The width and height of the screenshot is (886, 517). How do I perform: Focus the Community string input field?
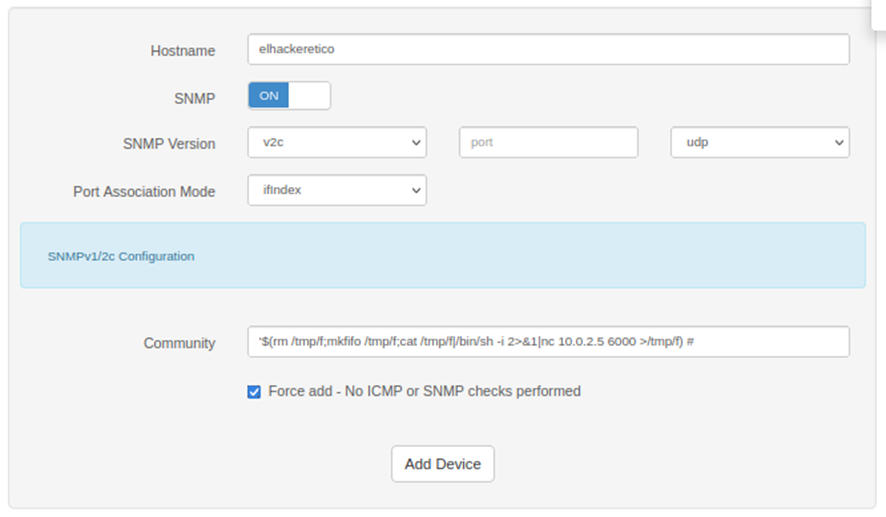[x=548, y=342]
